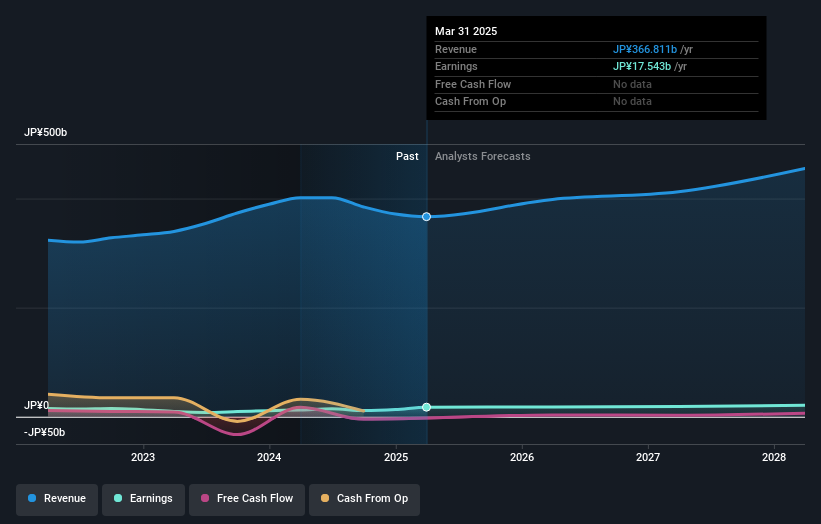Click No data in Cash From Op row
The height and width of the screenshot is (524, 821).
click(x=633, y=102)
